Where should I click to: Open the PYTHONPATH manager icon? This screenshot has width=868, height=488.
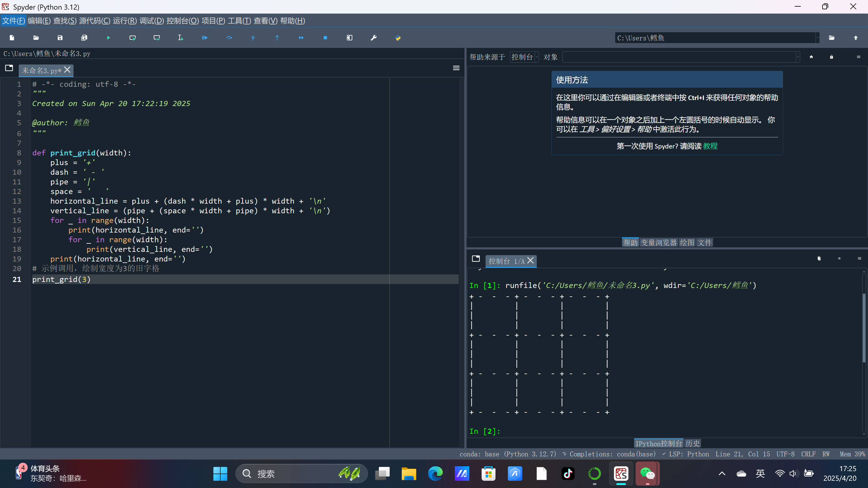click(x=398, y=38)
